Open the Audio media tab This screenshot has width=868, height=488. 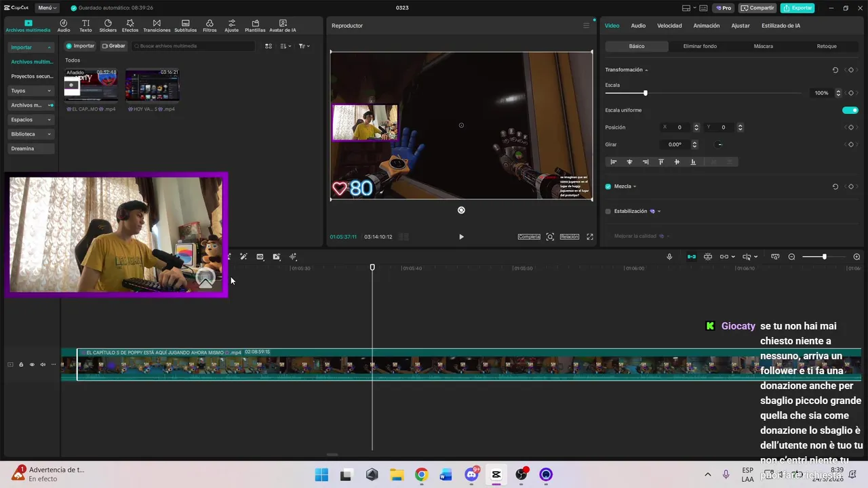pyautogui.click(x=64, y=26)
